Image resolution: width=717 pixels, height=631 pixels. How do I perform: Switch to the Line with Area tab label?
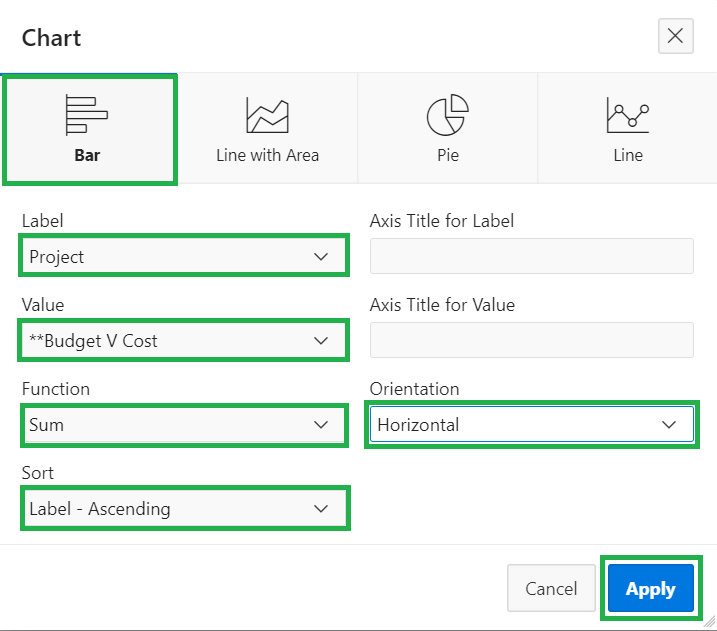pos(267,155)
